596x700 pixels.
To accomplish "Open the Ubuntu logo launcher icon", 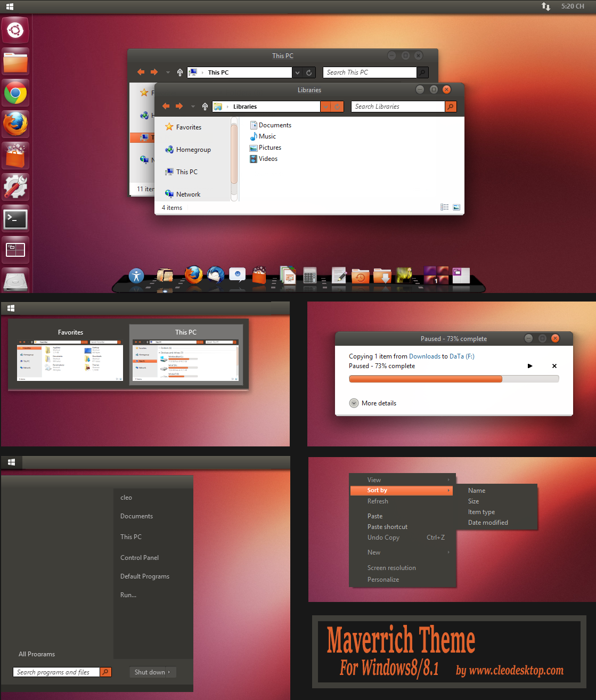I will coord(15,30).
